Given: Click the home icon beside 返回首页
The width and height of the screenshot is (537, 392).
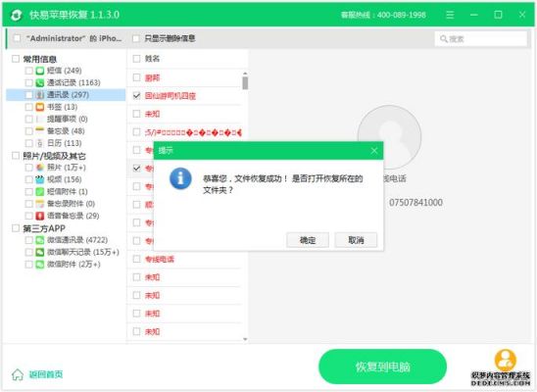Looking at the screenshot, I should pyautogui.click(x=18, y=374).
